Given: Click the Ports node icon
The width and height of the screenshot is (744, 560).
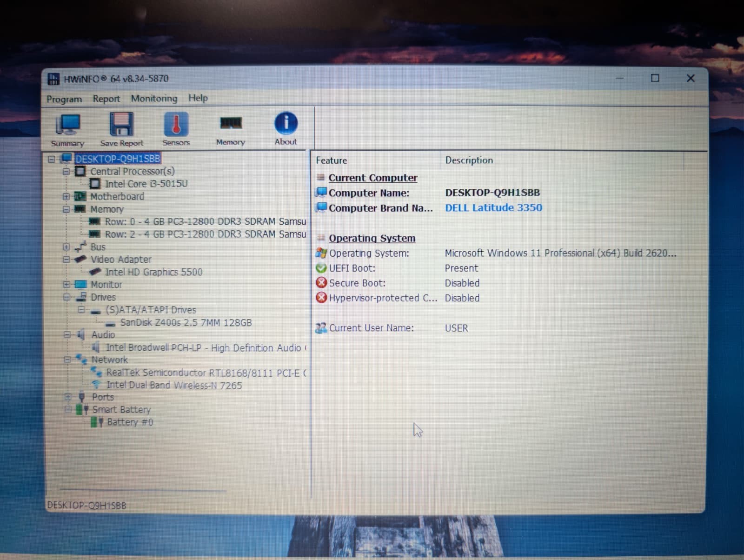Looking at the screenshot, I should 82,397.
